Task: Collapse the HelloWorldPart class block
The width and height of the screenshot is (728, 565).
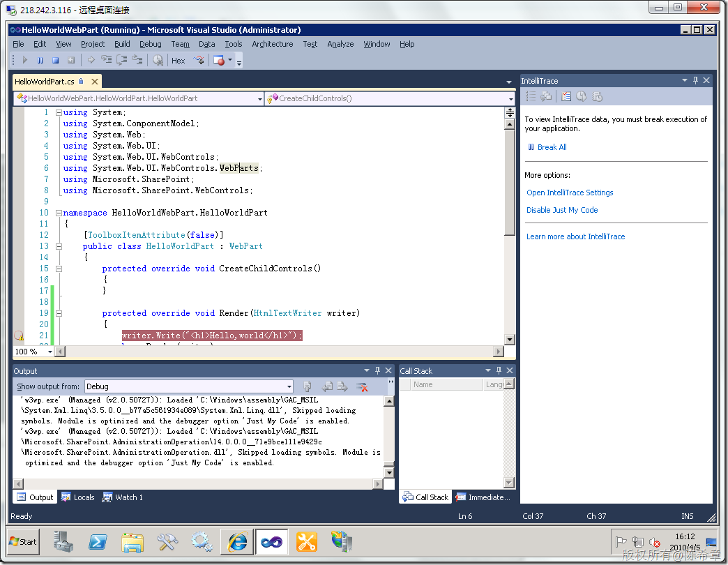Action: coord(59,246)
